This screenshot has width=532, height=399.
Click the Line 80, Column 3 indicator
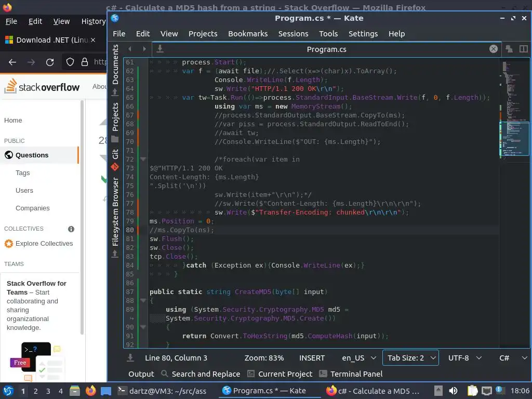(176, 358)
